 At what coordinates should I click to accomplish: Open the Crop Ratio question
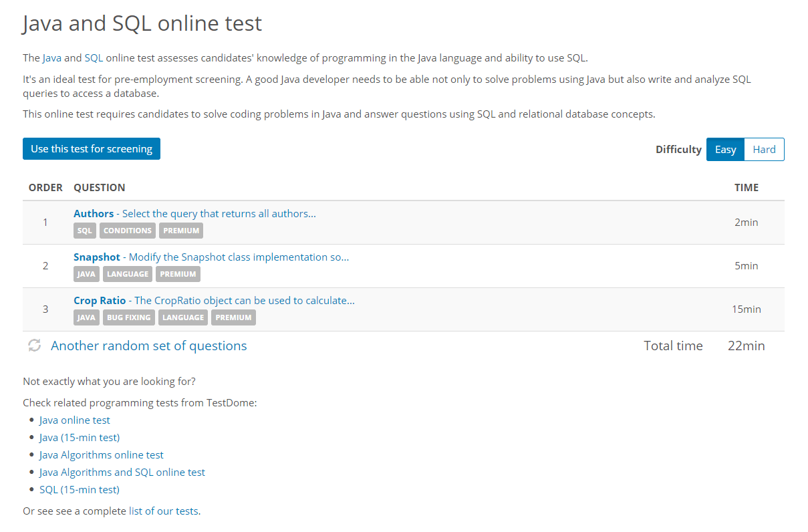click(x=100, y=301)
